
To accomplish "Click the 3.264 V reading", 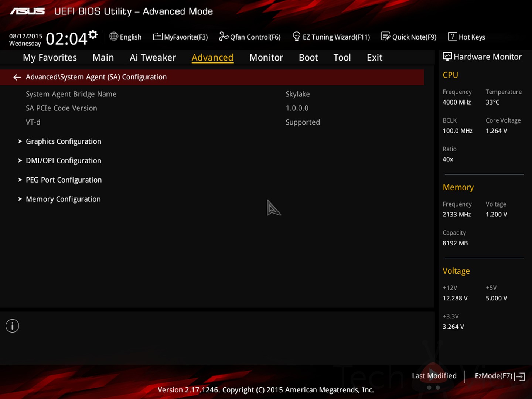I will [453, 327].
